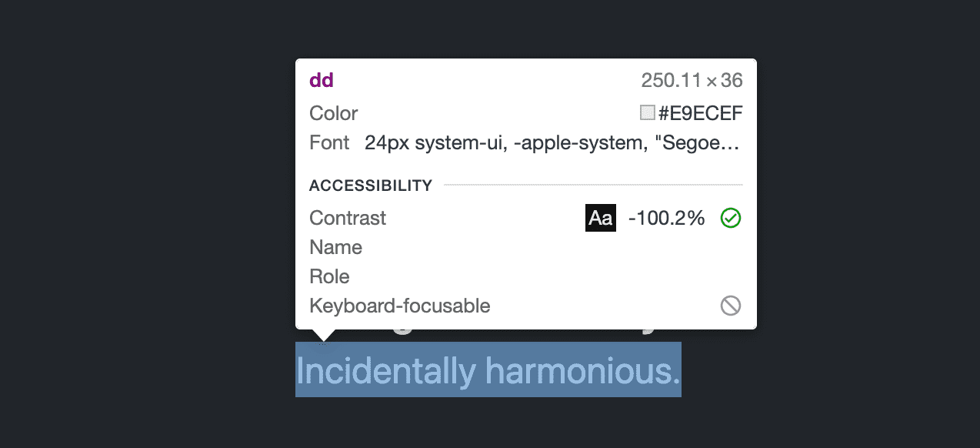
Task: Click the Font property label
Action: click(x=329, y=142)
